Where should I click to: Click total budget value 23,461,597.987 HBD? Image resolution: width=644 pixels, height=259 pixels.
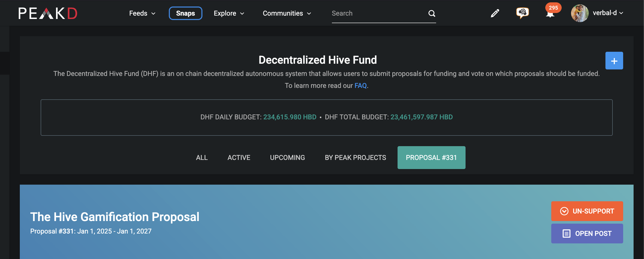point(422,117)
